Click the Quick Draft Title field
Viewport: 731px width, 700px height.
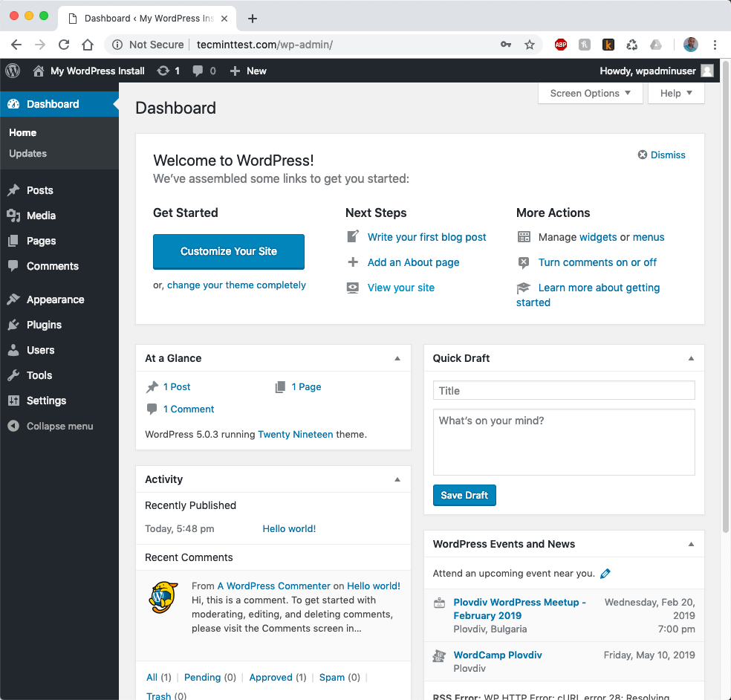564,391
